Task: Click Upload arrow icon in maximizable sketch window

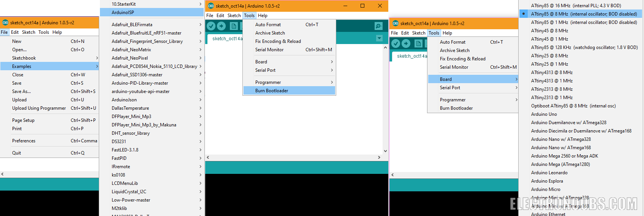Action: pos(222,26)
